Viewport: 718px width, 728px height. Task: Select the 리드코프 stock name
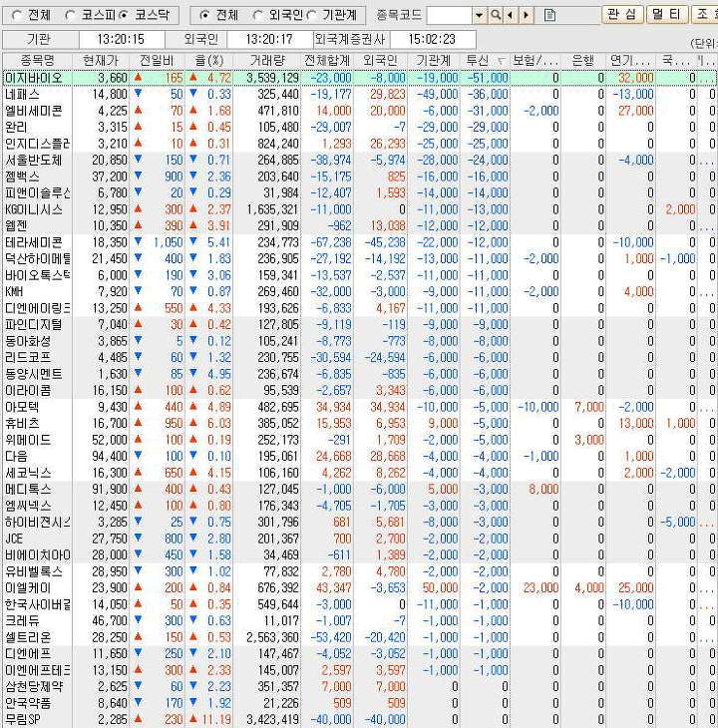pos(28,357)
